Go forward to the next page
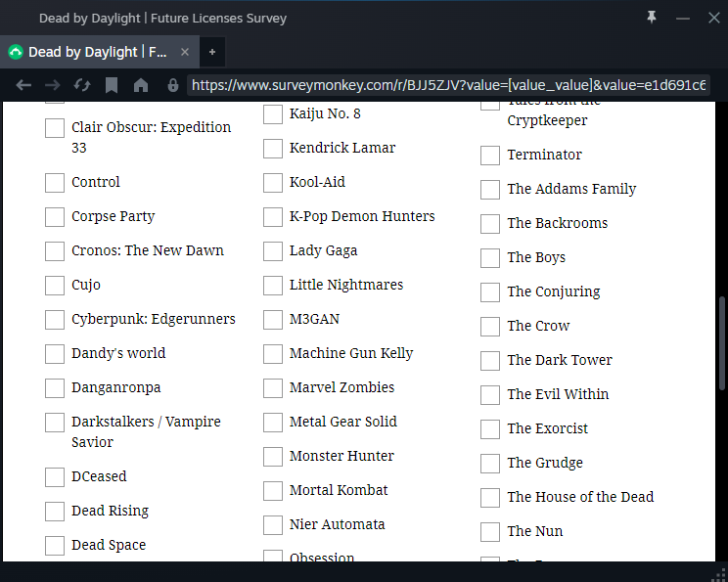Image resolution: width=728 pixels, height=582 pixels. [x=53, y=85]
